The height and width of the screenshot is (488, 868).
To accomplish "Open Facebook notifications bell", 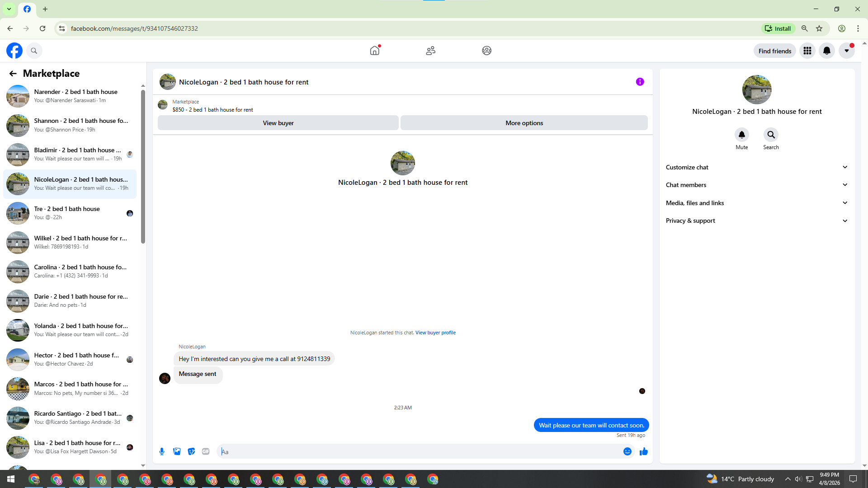I will coord(827,51).
